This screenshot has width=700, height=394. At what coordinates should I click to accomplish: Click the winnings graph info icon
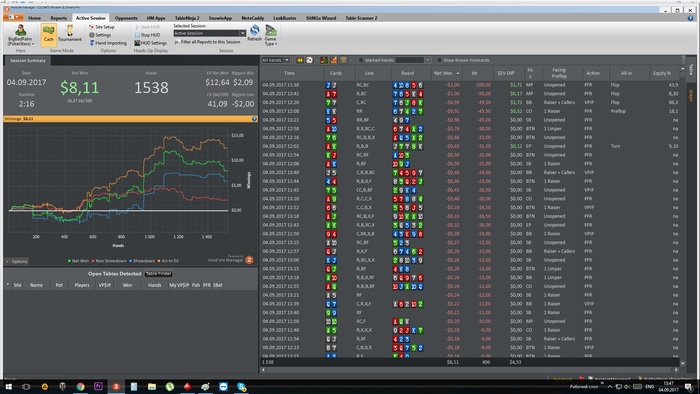(254, 119)
